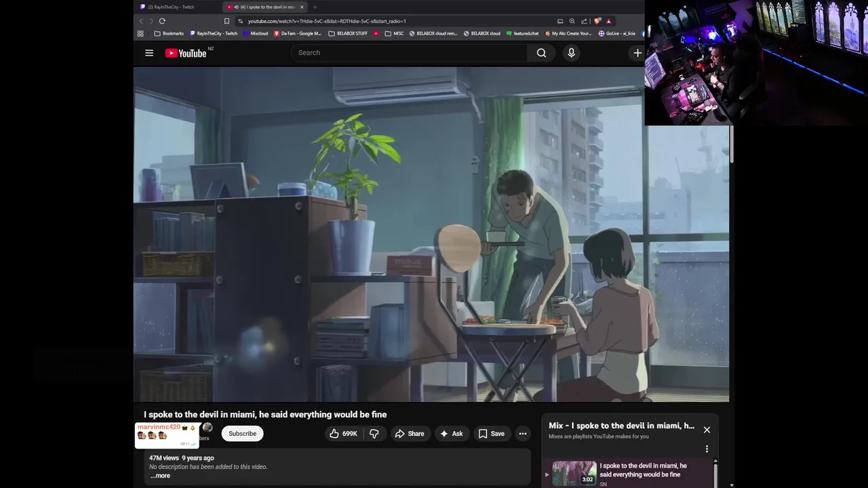Go back with the browser back arrow

point(141,21)
